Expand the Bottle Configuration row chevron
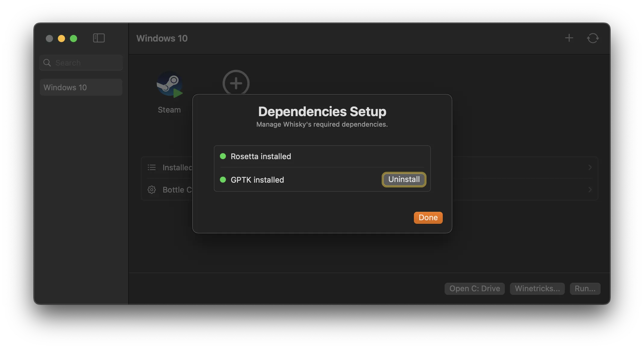The image size is (644, 349). [x=590, y=190]
